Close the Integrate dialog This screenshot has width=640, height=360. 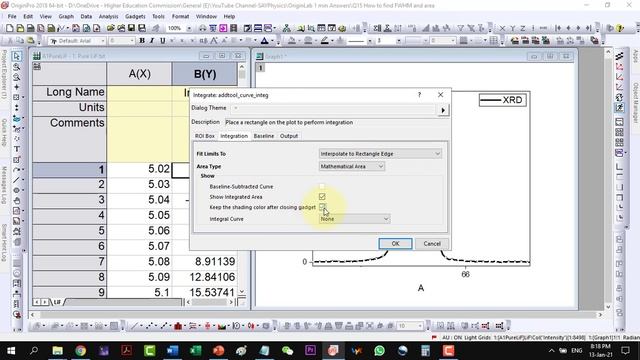440,95
